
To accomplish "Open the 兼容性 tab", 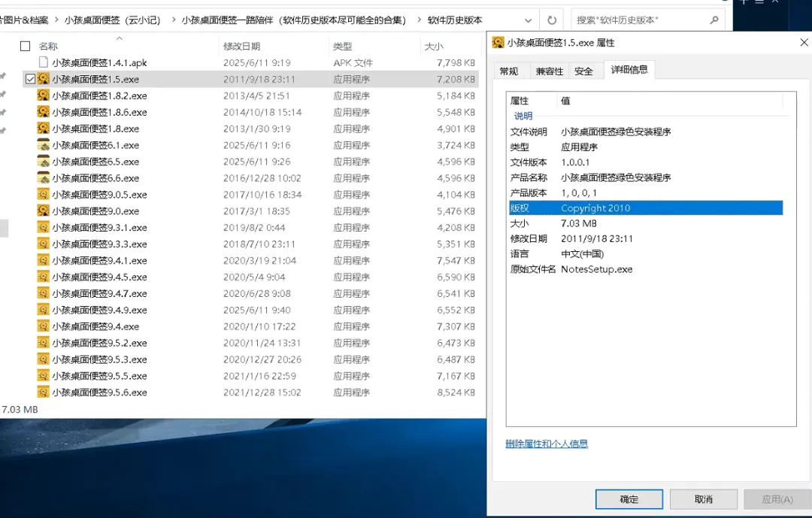I will coord(549,71).
